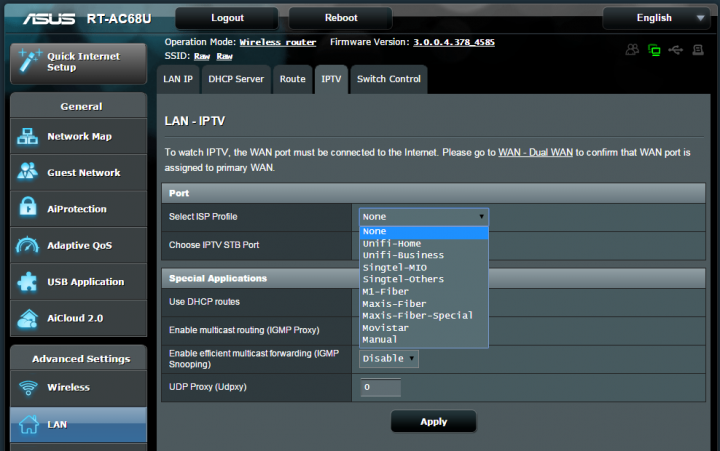Choose Manual ISP profile
Screen dimensions: 720x451
(x=423, y=340)
